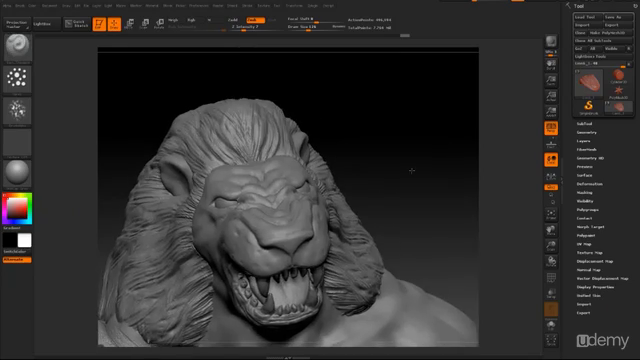This screenshot has height=360, width=640.
Task: Expand the Morph Target subpalette
Action: click(x=590, y=227)
